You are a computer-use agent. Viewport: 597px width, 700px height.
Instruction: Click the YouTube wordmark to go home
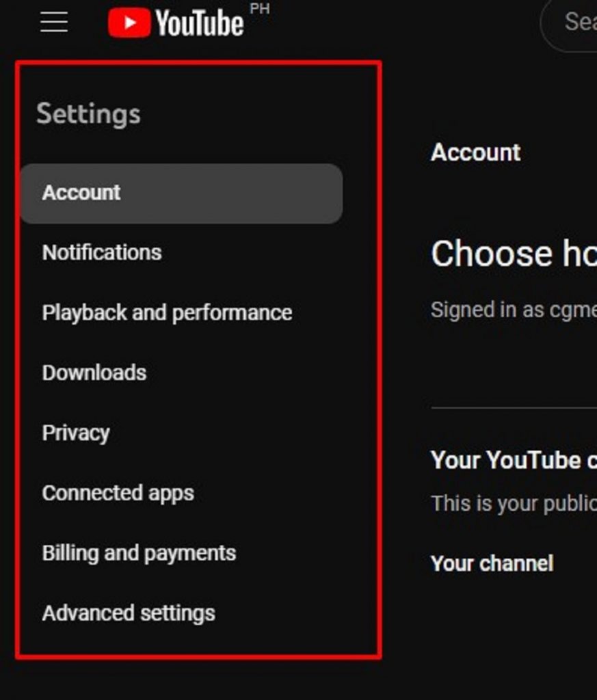[x=198, y=23]
